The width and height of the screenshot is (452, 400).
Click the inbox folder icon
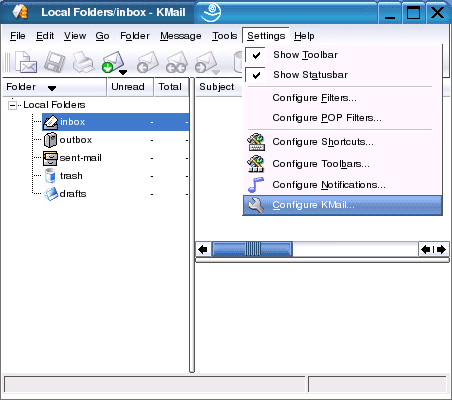pyautogui.click(x=51, y=122)
